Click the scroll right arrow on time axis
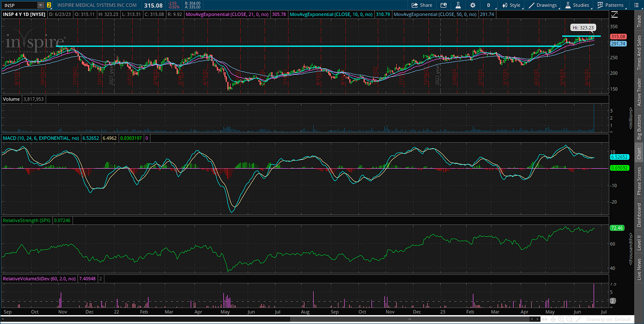 538,319
